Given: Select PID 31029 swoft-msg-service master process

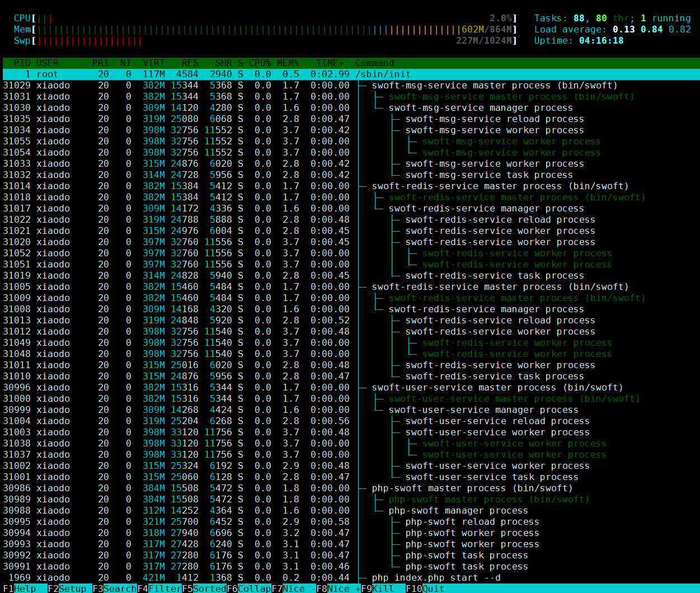Looking at the screenshot, I should [x=351, y=85].
